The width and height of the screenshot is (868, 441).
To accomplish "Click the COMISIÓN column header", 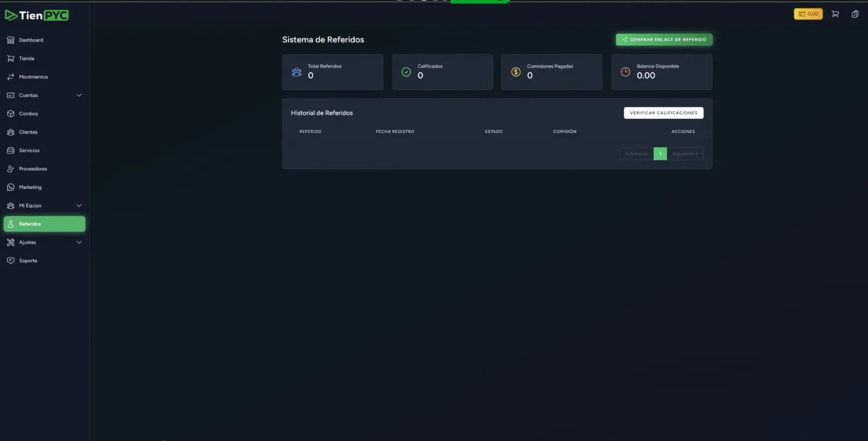I will pos(565,132).
